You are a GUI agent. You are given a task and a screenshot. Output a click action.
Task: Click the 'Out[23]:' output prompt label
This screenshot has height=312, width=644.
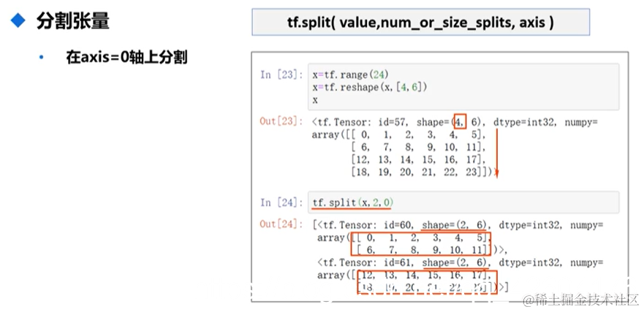pyautogui.click(x=281, y=121)
